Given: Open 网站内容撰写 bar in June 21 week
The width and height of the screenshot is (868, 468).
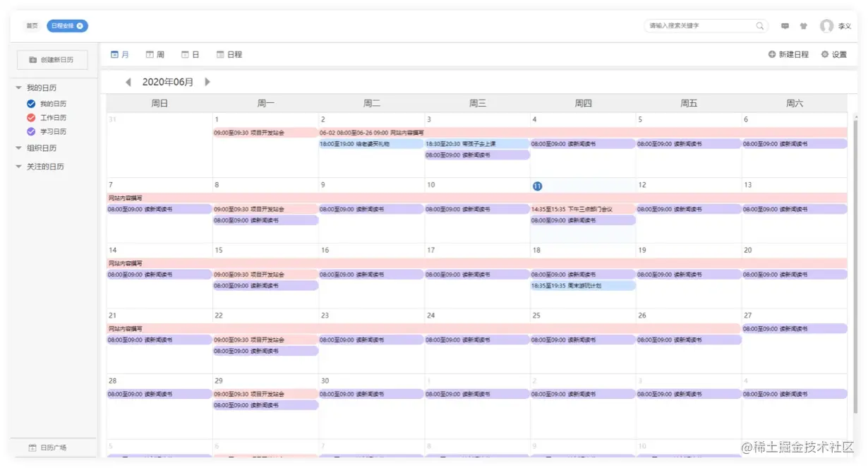Looking at the screenshot, I should [424, 328].
